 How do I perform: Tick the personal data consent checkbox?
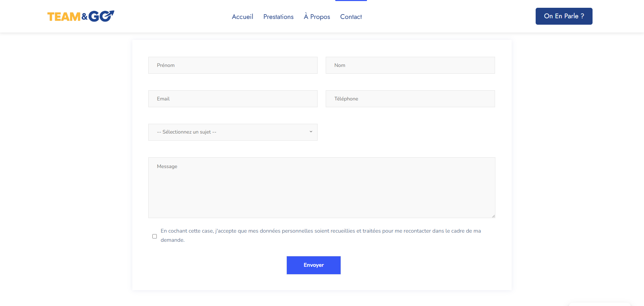(154, 236)
